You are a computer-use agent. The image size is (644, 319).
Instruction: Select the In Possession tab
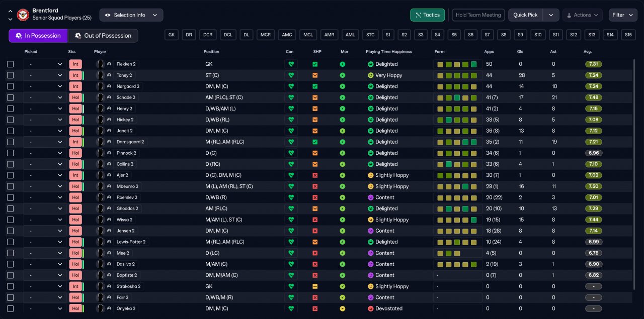(x=38, y=36)
